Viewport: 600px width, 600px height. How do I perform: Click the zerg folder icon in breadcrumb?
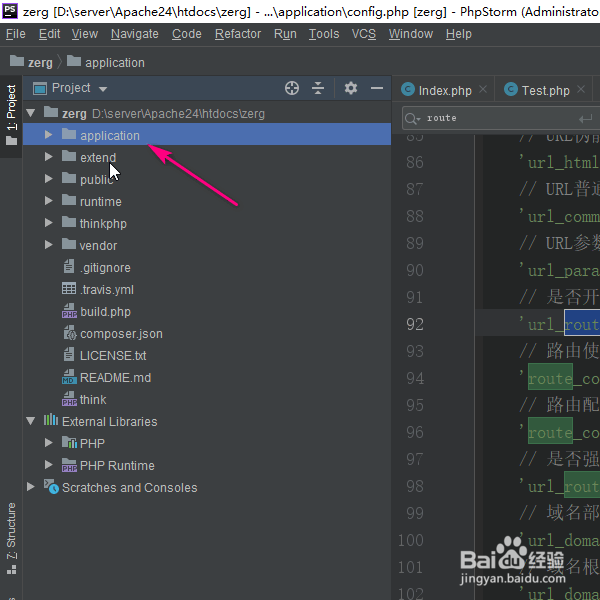click(16, 60)
